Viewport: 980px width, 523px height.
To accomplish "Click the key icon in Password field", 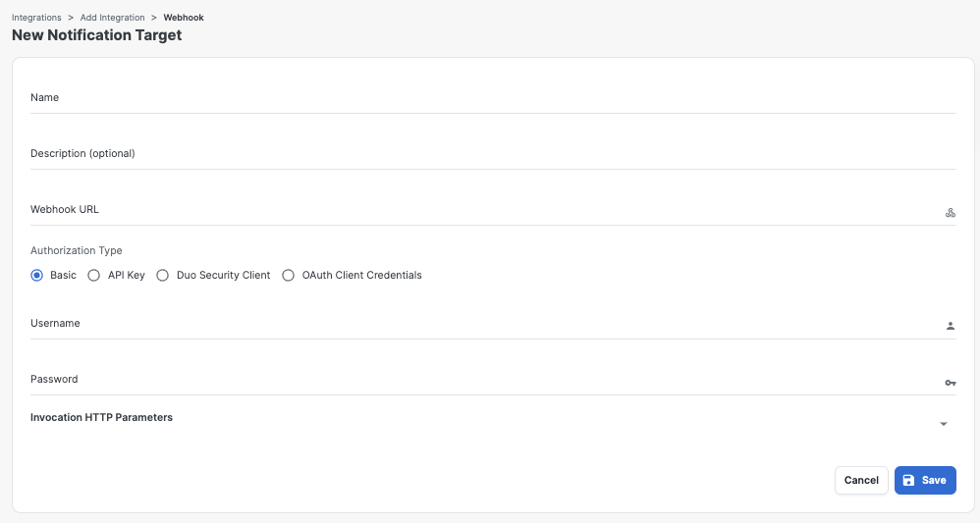I will (x=950, y=383).
